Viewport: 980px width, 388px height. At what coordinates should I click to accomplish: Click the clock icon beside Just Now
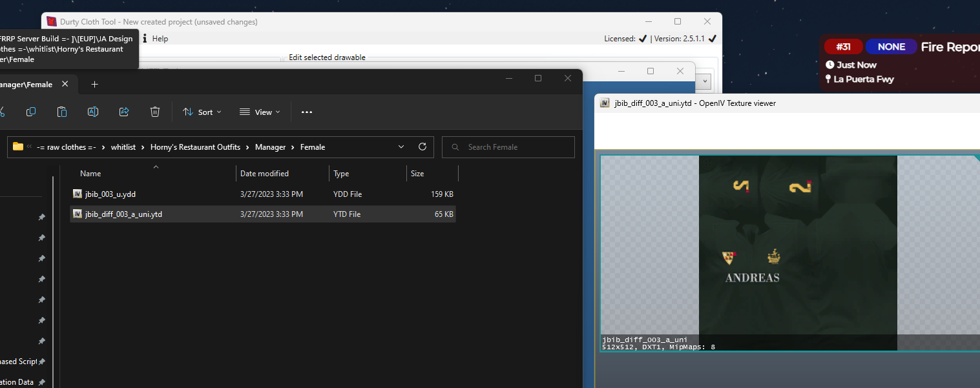(829, 65)
